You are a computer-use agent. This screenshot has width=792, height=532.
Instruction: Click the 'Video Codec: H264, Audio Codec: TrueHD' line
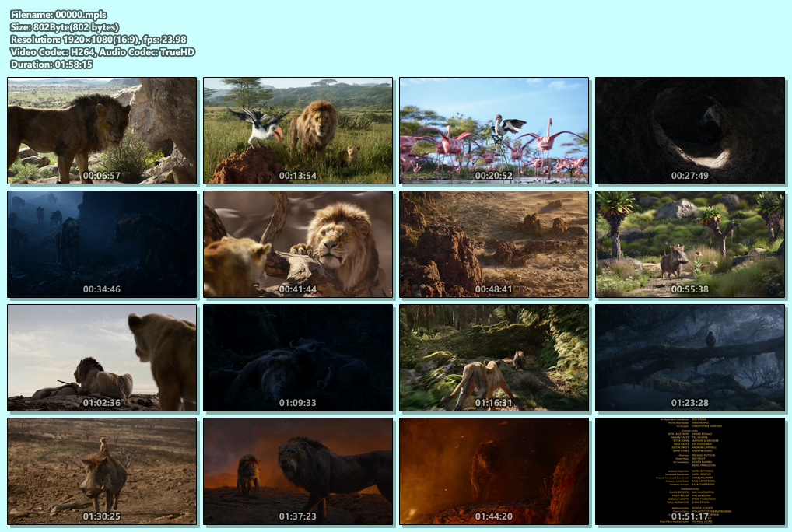pyautogui.click(x=103, y=52)
